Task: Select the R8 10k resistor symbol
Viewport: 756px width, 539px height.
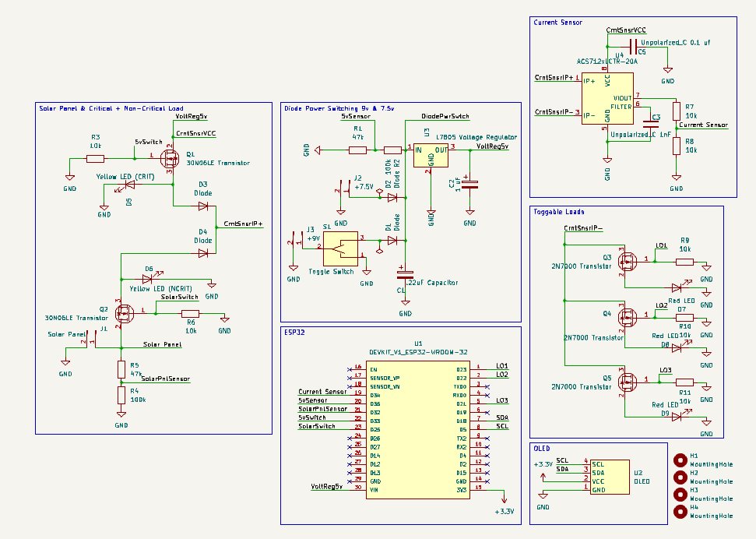Action: click(x=677, y=146)
